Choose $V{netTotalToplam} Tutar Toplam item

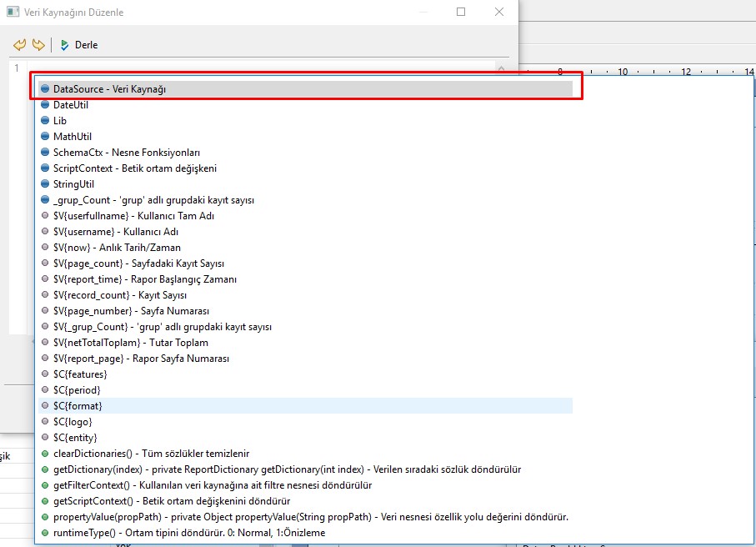click(x=130, y=343)
